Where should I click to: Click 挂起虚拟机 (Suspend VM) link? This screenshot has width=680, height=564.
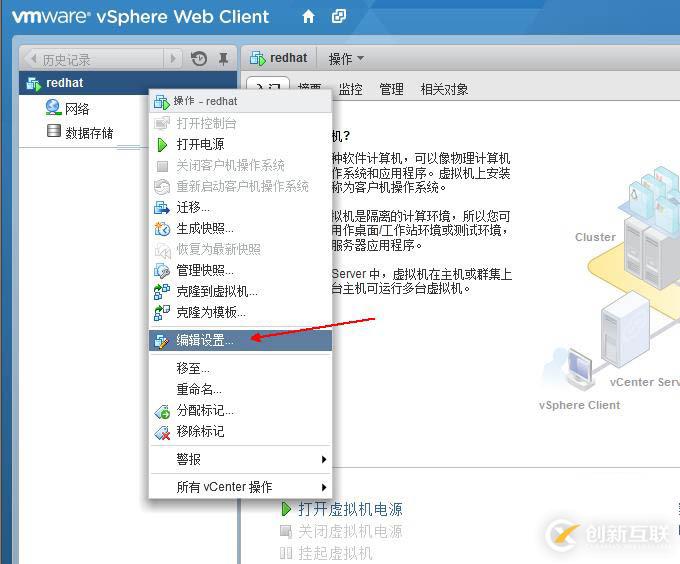(335, 553)
